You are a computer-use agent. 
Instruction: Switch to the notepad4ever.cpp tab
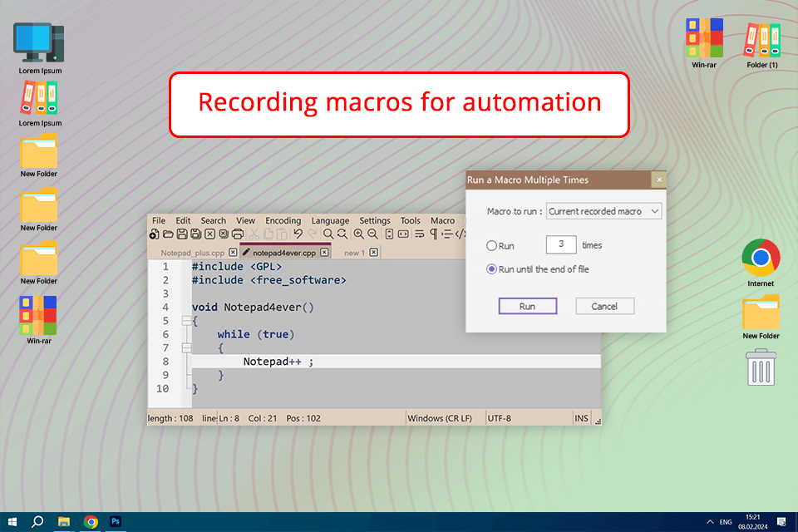click(x=284, y=253)
